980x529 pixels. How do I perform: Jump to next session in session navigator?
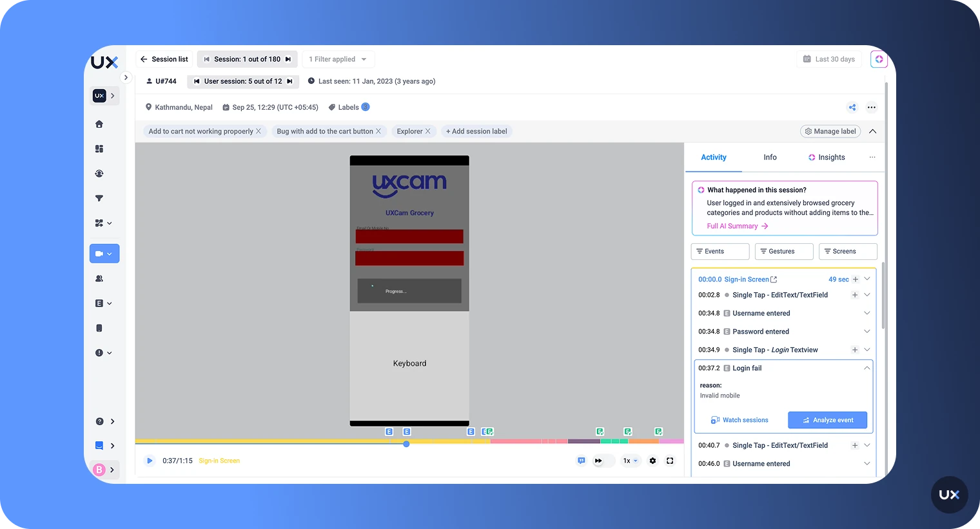[288, 59]
